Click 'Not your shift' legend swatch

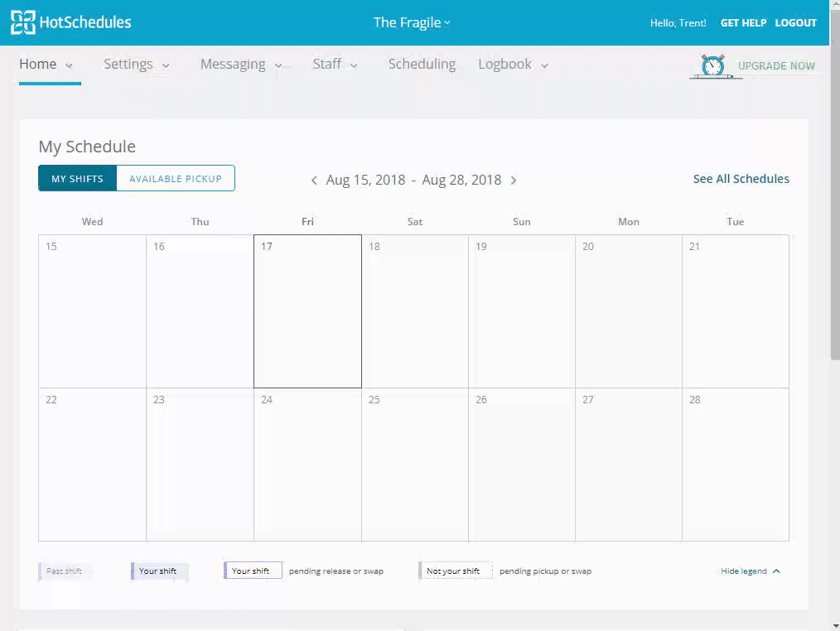coord(456,571)
